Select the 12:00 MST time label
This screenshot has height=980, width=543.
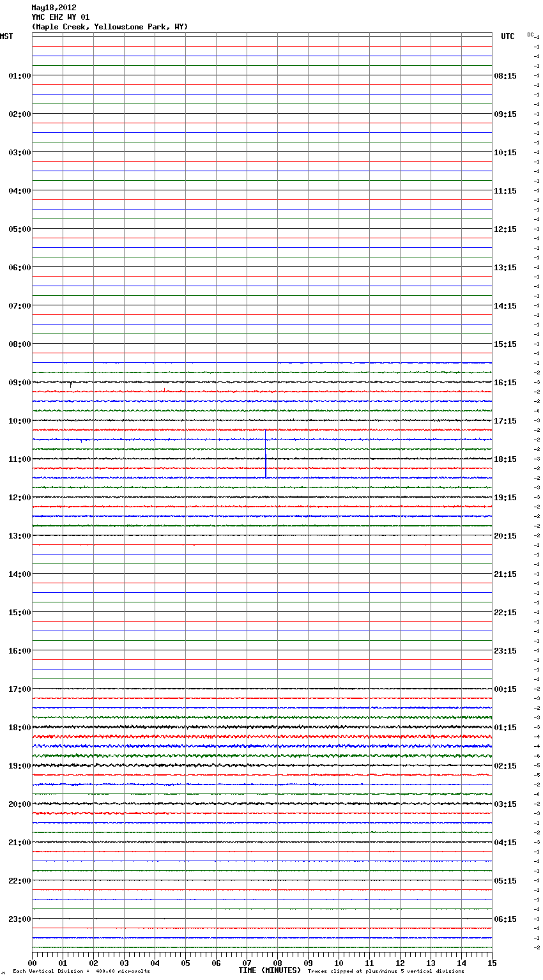pyautogui.click(x=20, y=498)
